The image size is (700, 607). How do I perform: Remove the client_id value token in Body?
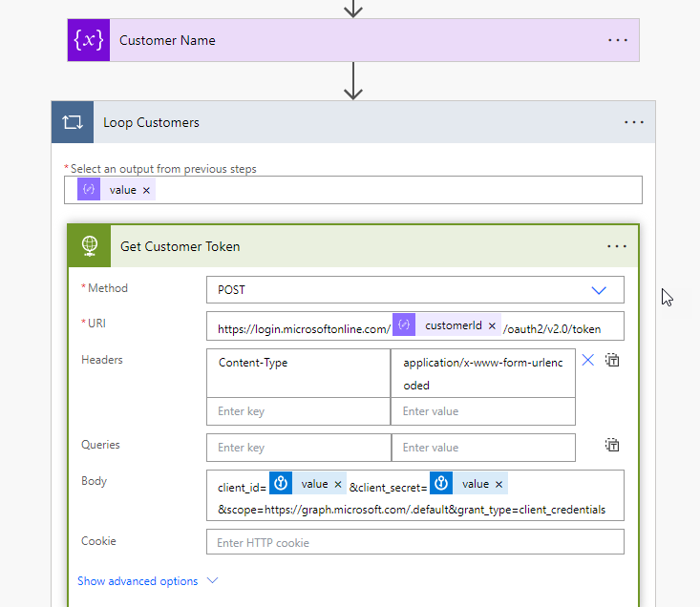pos(337,484)
